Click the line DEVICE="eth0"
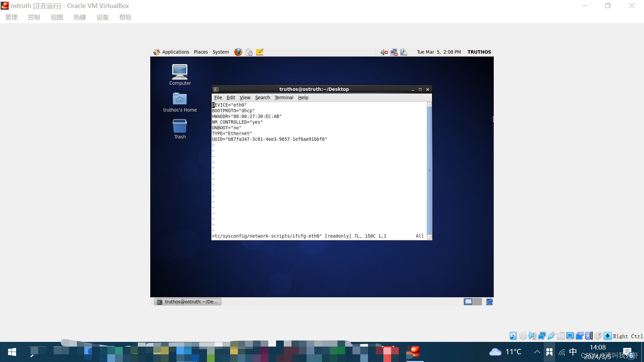The height and width of the screenshot is (362, 644). pos(229,105)
